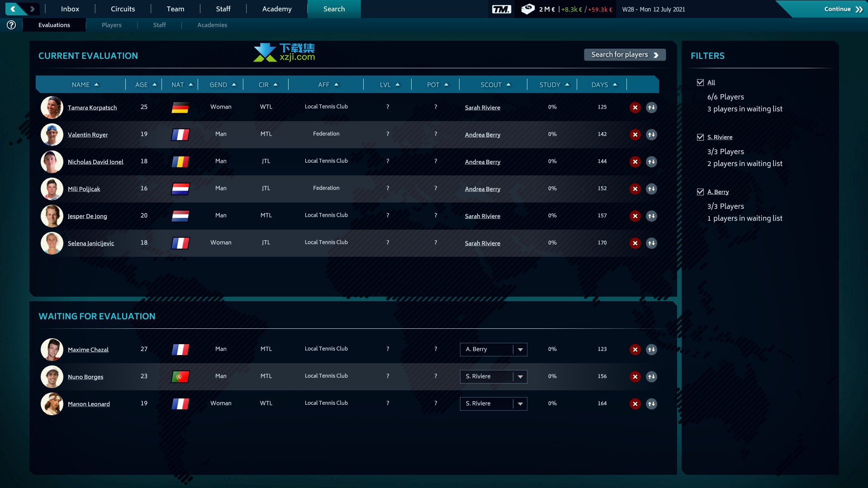
Task: Open Sarah Riviere scout link for Korpatsch
Action: (x=483, y=107)
